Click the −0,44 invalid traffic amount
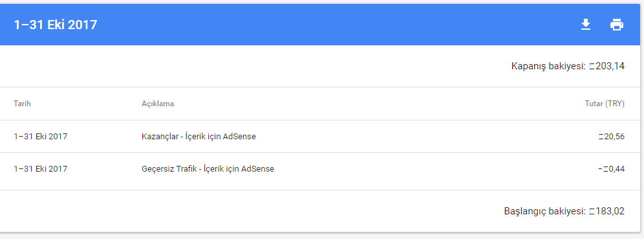 (612, 168)
